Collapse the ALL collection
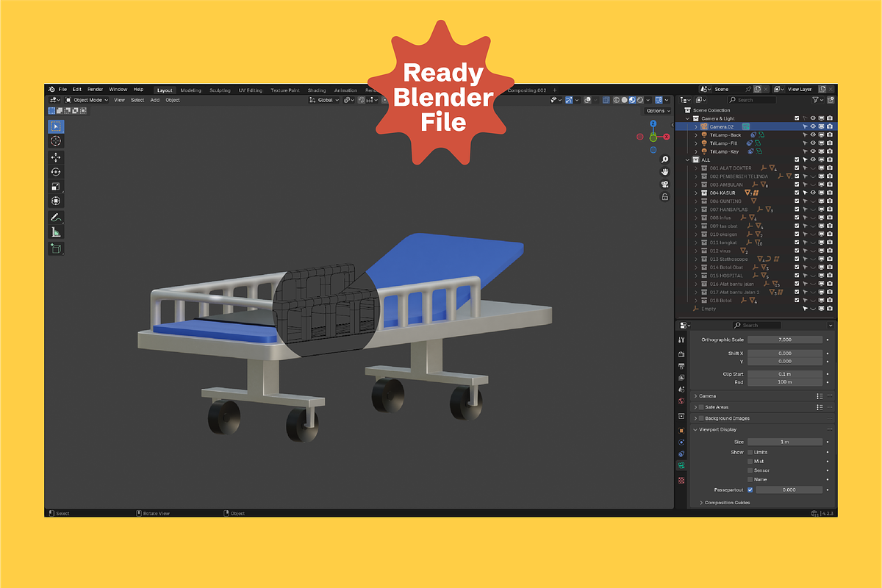 tap(689, 159)
